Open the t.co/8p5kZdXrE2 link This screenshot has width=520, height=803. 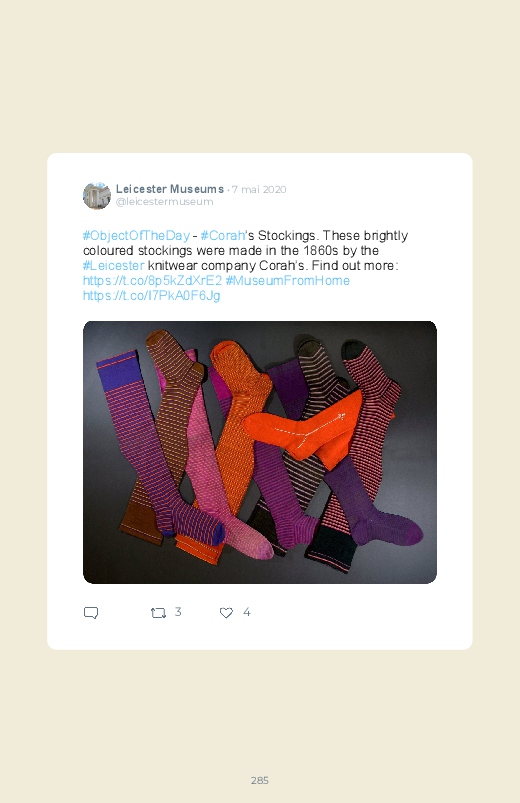pos(152,280)
